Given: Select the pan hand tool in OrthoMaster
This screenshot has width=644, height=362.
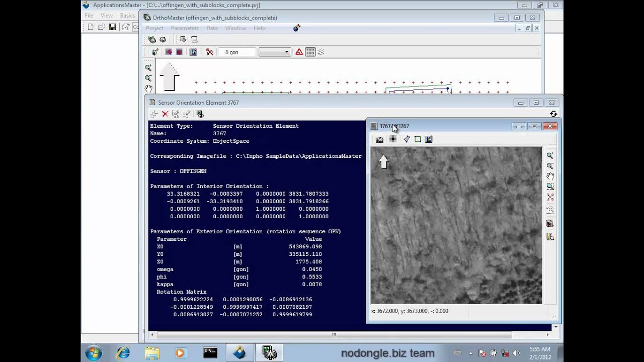Looking at the screenshot, I should point(148,89).
